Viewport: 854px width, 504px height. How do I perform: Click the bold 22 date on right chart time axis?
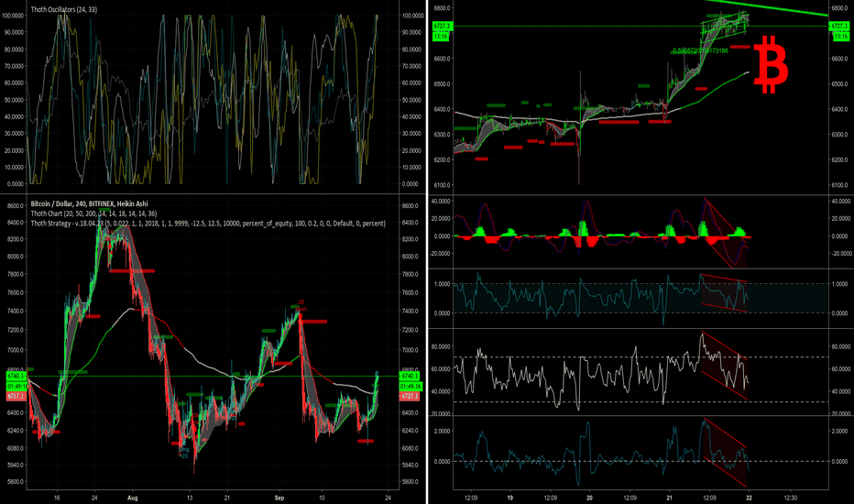pos(749,498)
